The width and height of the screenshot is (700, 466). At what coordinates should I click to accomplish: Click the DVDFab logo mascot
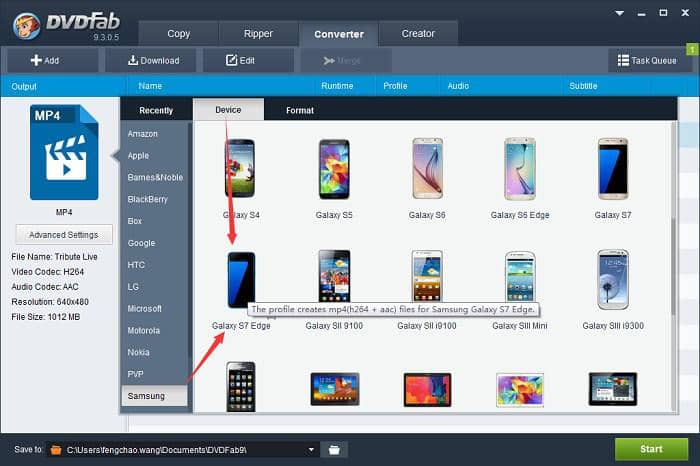coord(26,25)
